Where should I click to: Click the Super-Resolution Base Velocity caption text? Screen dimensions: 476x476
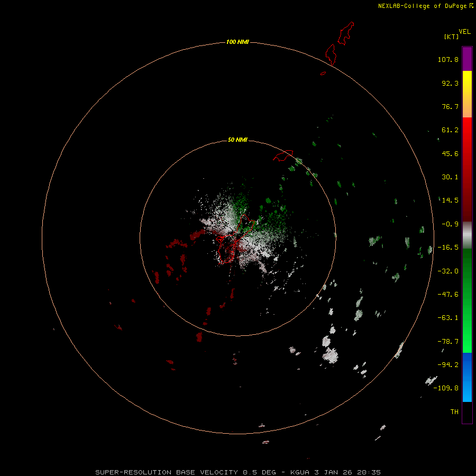238,472
